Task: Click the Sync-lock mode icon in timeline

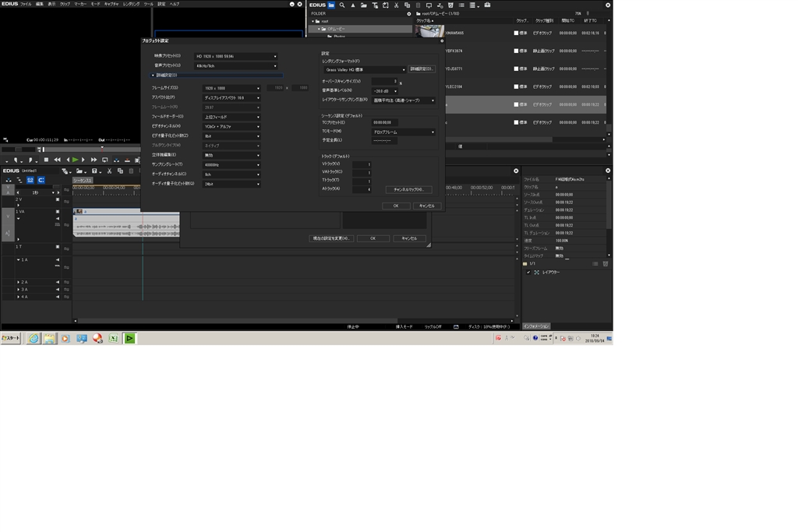Action: pyautogui.click(x=19, y=180)
